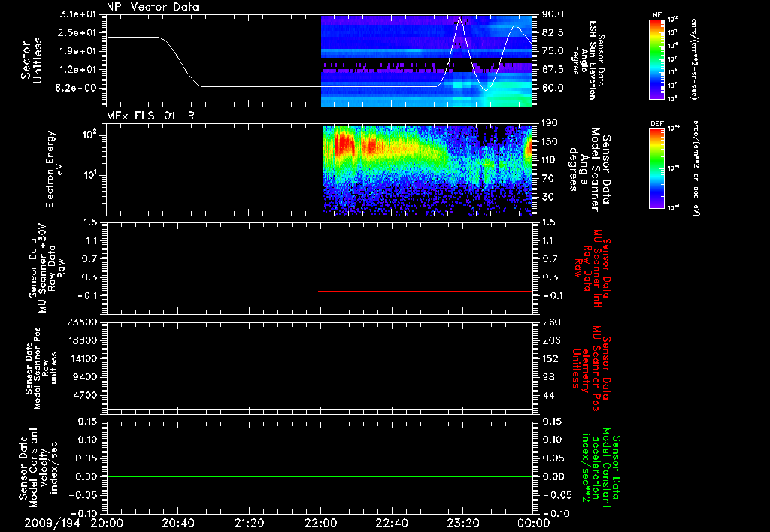Click the '90.0' elevation angle tick label

click(553, 14)
